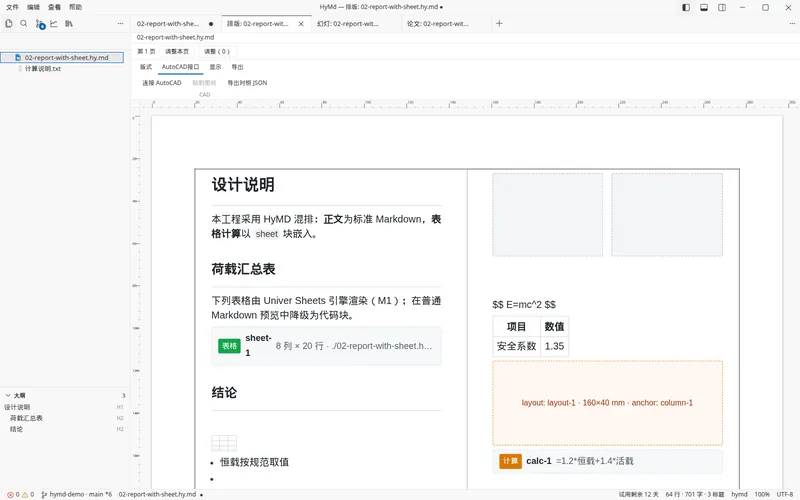800x500 pixels.
Task: Click the hymd-demo · main branch status item
Action: click(x=77, y=494)
